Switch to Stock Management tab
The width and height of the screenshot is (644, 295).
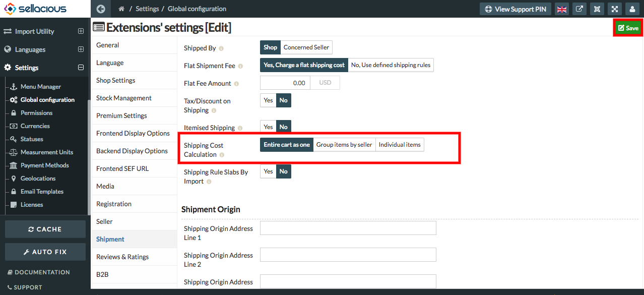[134, 98]
